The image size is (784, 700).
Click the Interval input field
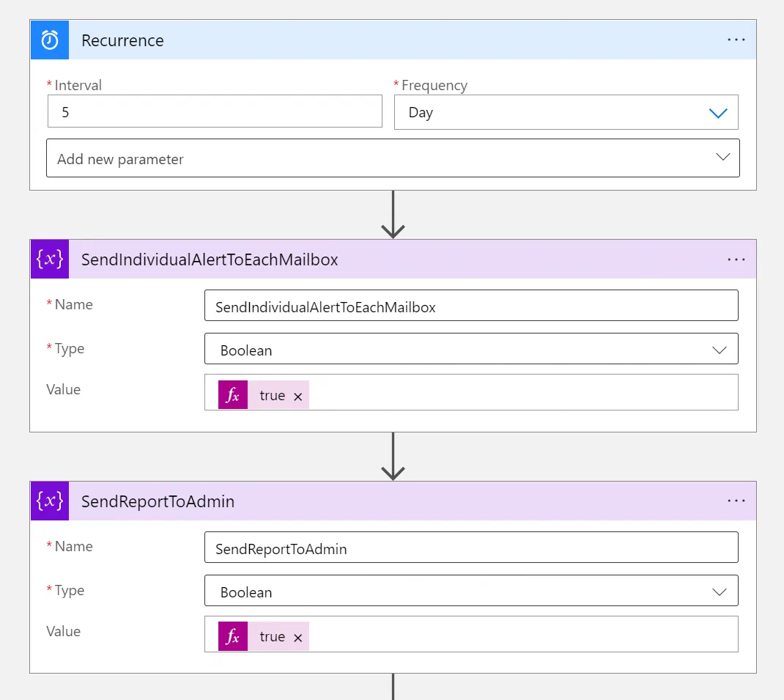coord(215,111)
